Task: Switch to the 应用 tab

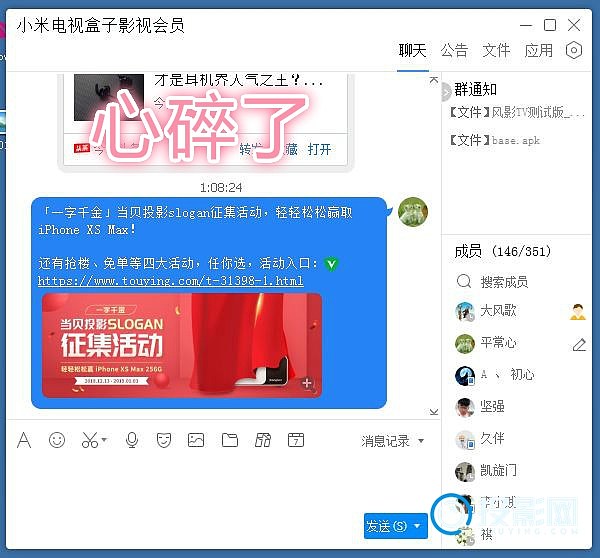Action: [538, 51]
